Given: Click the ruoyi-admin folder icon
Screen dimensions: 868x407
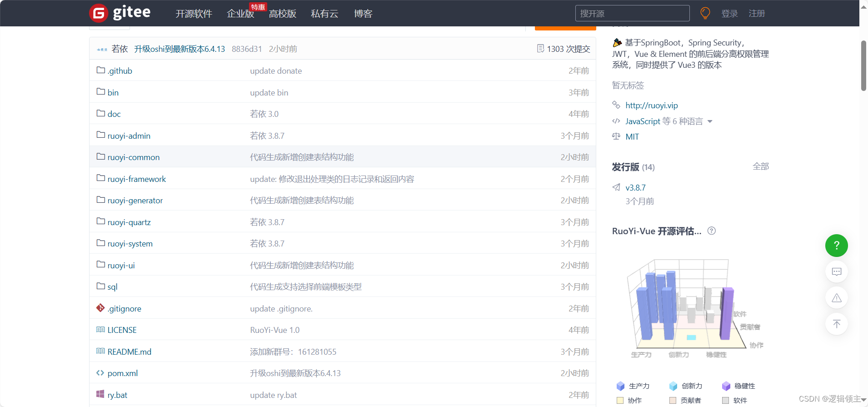Looking at the screenshot, I should [100, 135].
